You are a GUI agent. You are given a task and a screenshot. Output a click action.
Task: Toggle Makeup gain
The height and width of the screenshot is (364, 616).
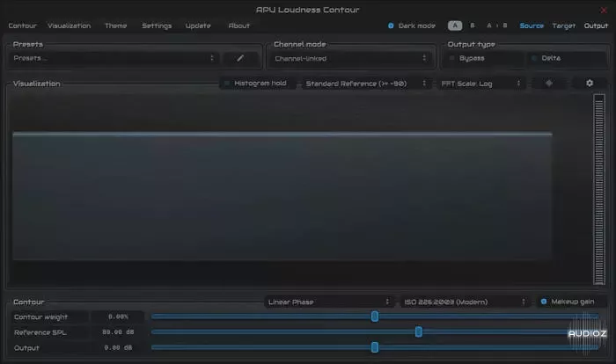click(x=570, y=302)
